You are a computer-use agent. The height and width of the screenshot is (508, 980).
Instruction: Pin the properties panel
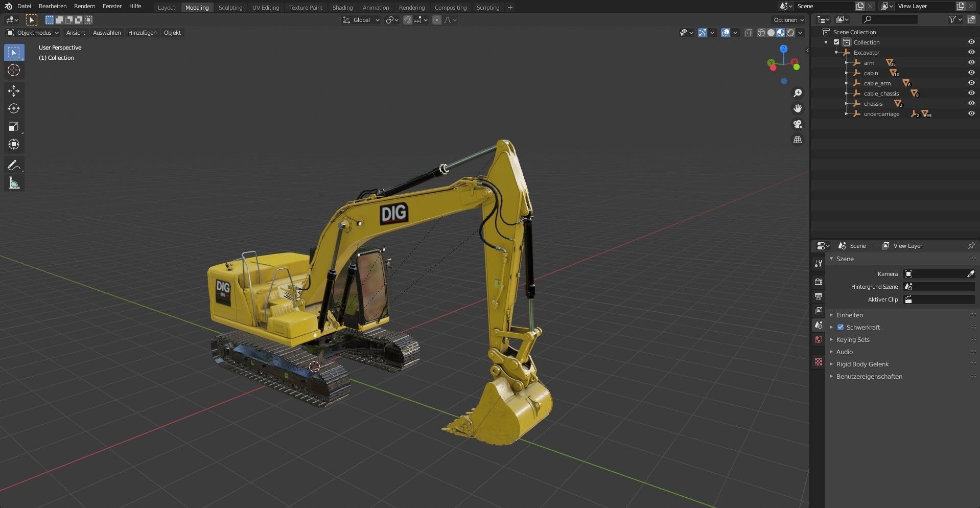pyautogui.click(x=971, y=246)
